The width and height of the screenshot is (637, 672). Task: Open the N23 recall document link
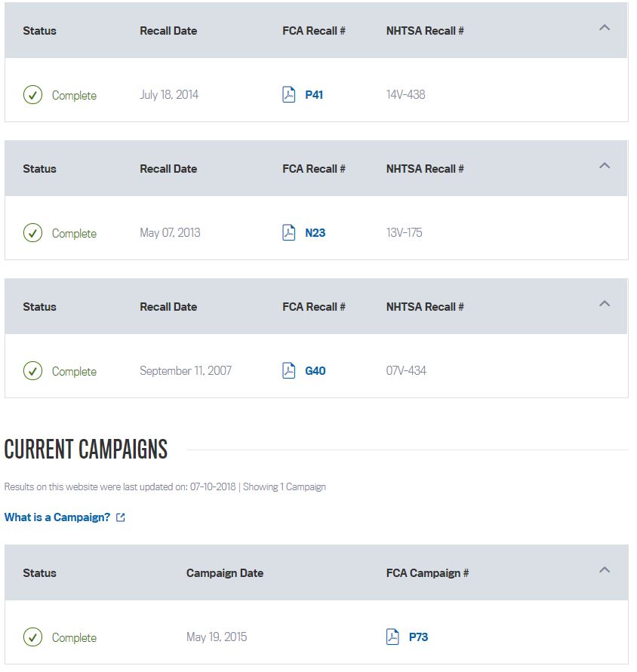click(315, 233)
